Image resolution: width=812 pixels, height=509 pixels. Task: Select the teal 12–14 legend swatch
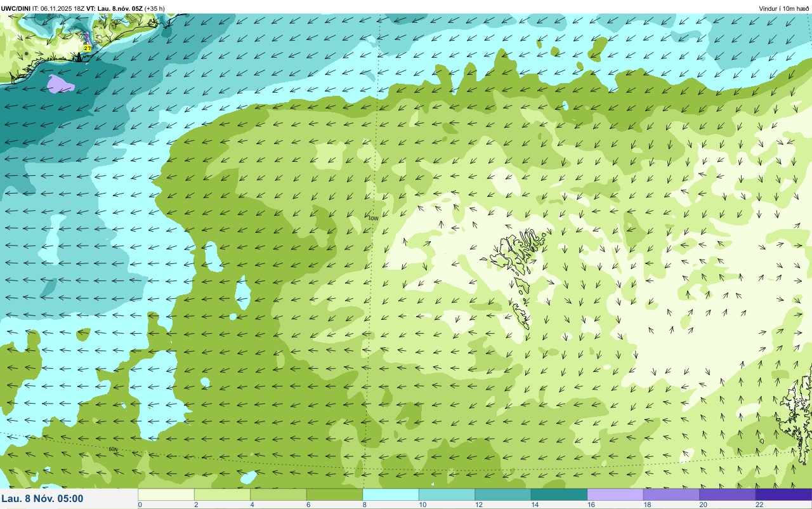tap(503, 494)
